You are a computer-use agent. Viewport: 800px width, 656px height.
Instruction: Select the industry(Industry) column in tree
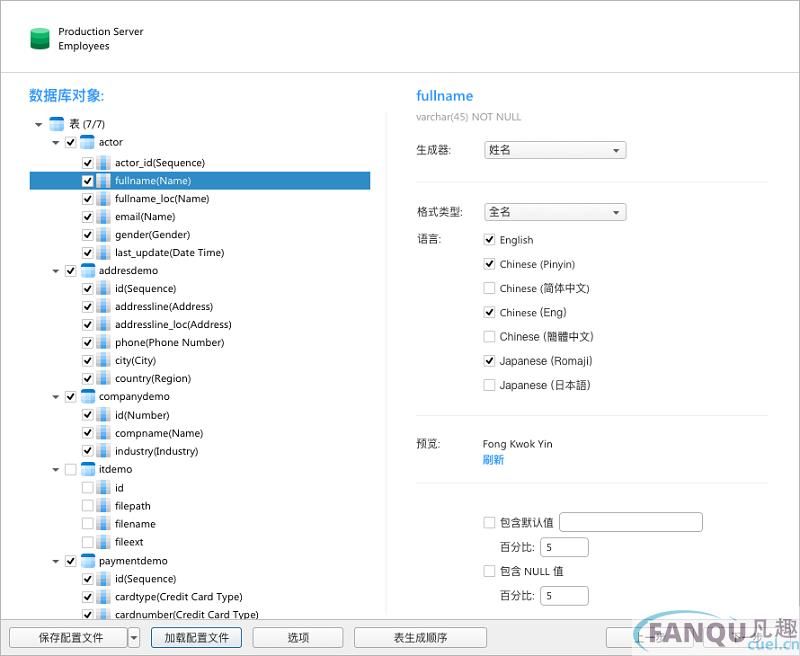156,451
